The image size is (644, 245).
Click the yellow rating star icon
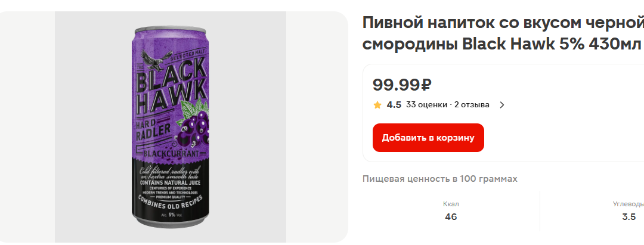tap(377, 105)
